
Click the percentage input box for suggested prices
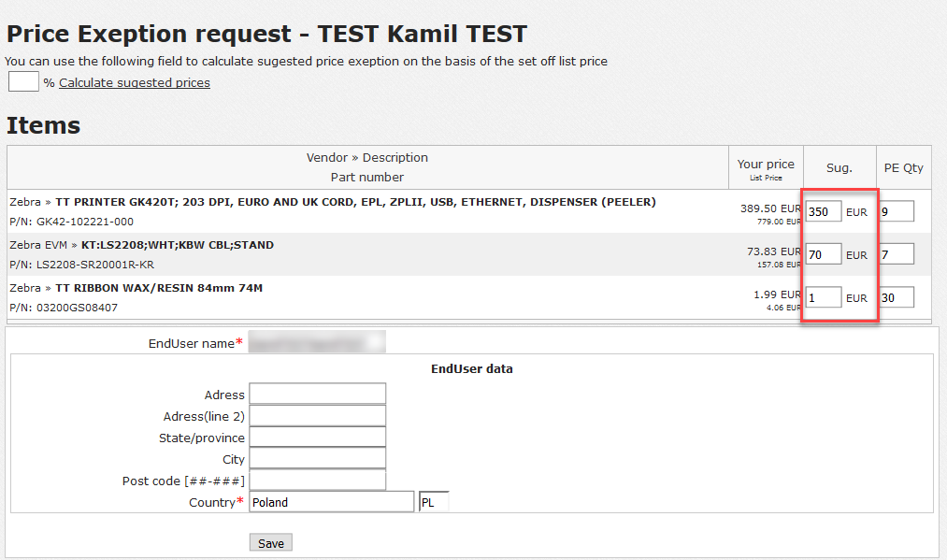[23, 81]
